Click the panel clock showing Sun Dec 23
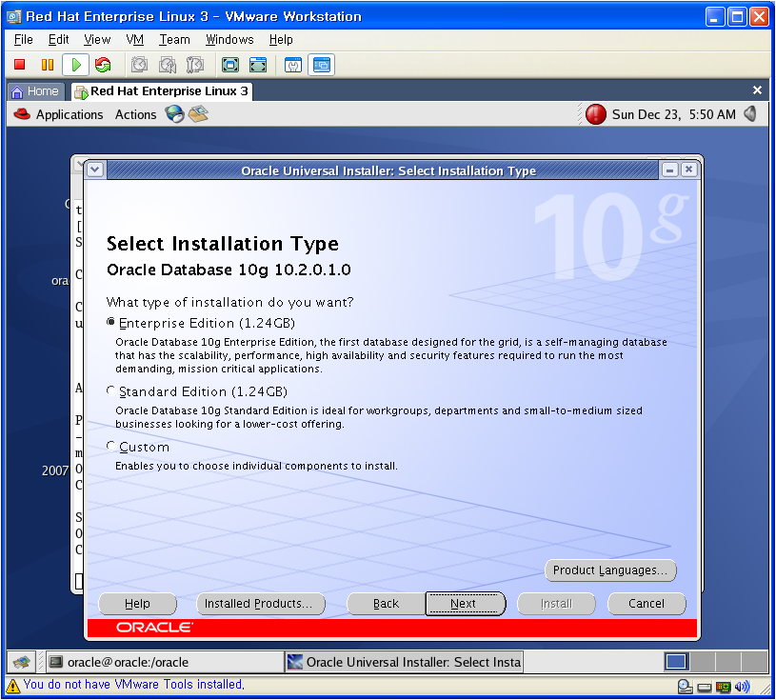The height and width of the screenshot is (700, 776). pos(673,114)
